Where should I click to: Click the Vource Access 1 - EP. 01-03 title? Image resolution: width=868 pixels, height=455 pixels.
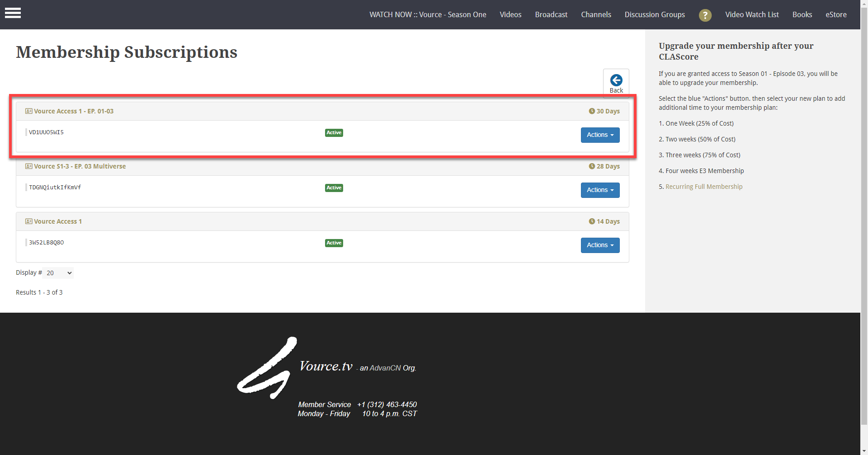pyautogui.click(x=74, y=111)
